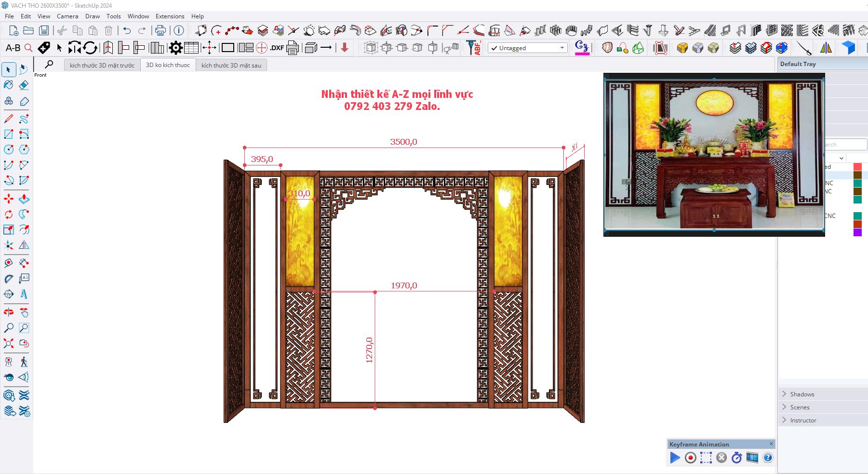Expand the Scenes panel

tap(800, 407)
